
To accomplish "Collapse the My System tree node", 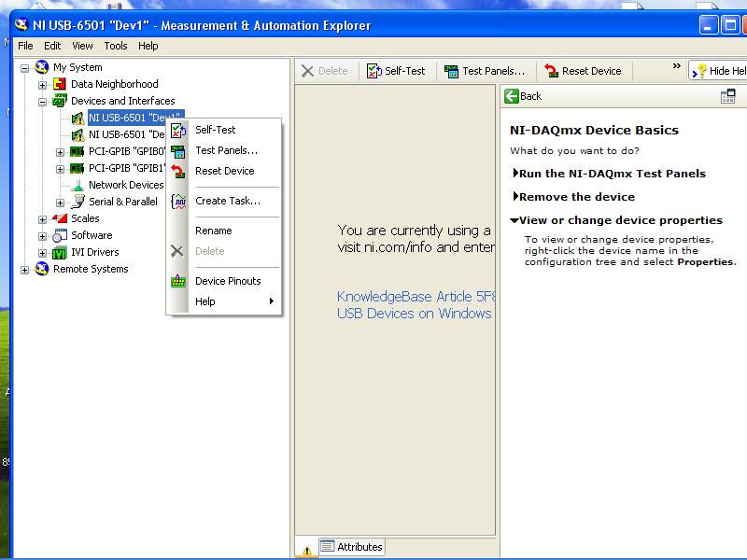I will pos(25,68).
